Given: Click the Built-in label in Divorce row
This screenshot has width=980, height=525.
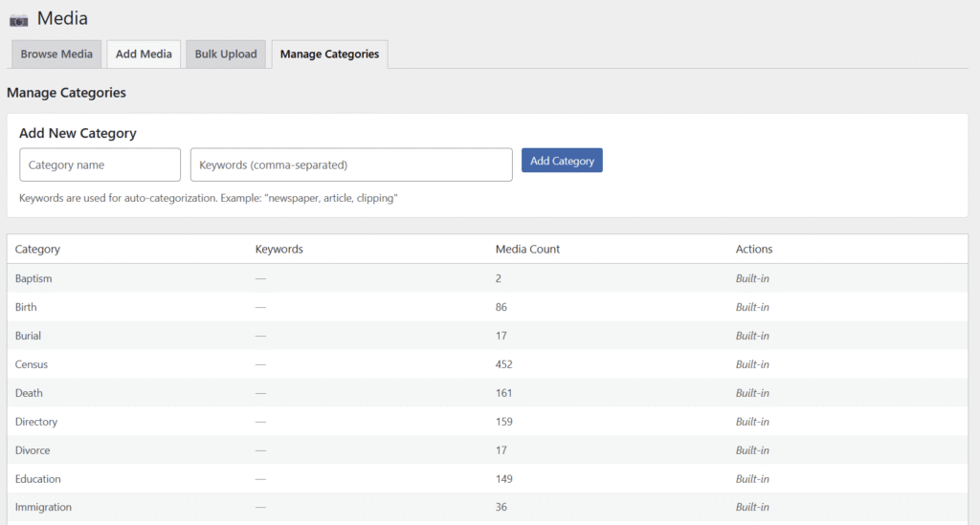Looking at the screenshot, I should point(752,450).
